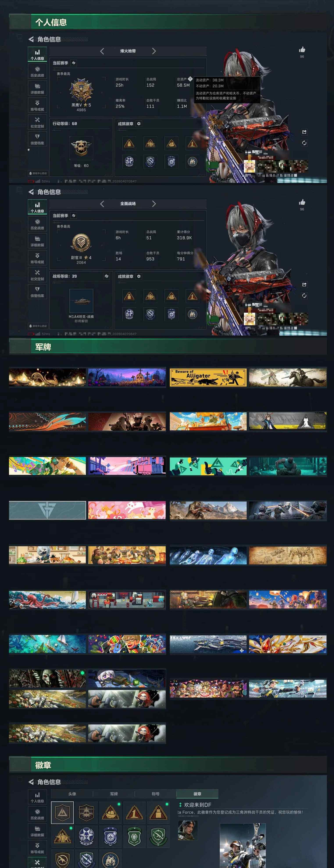Switch to previous mode left of 全面战场
This screenshot has height=868, width=334.
click(x=102, y=204)
